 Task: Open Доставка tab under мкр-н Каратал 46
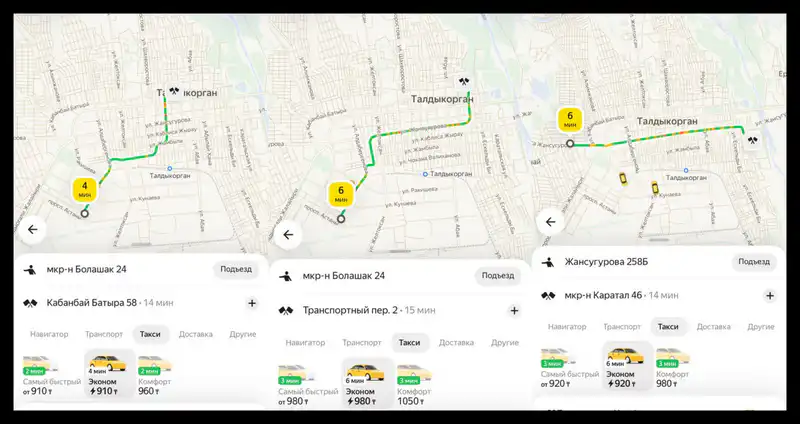(x=713, y=326)
